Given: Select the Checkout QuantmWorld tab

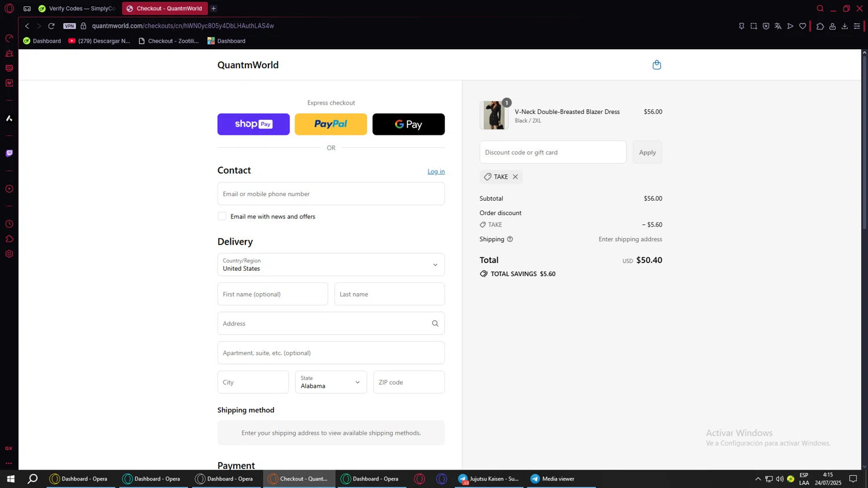Looking at the screenshot, I should tap(164, 9).
